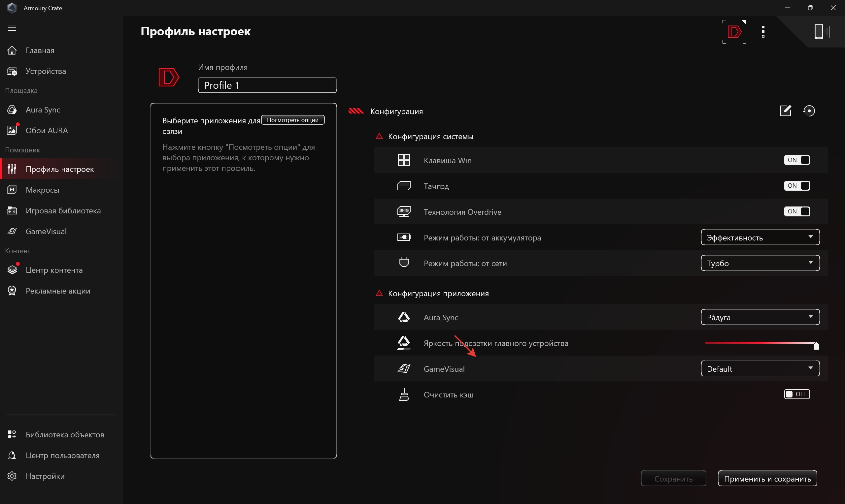Open the hamburger menu icon
845x504 pixels.
(x=12, y=27)
